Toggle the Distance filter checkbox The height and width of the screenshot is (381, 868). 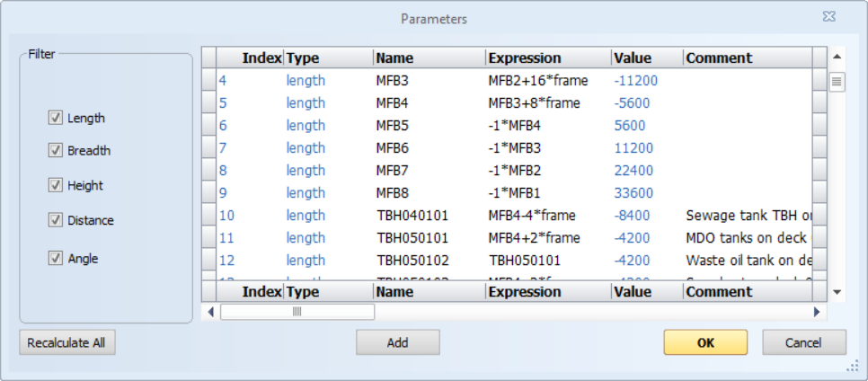click(x=56, y=220)
